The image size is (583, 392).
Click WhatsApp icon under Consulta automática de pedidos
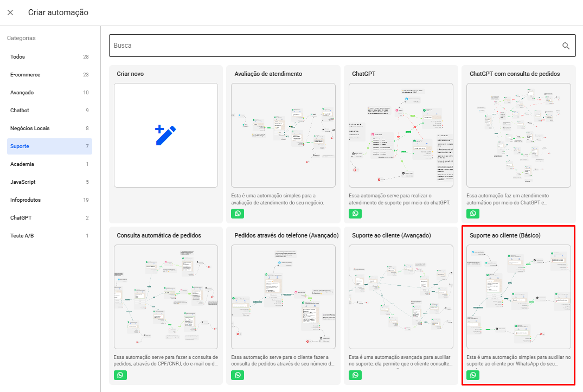[120, 375]
